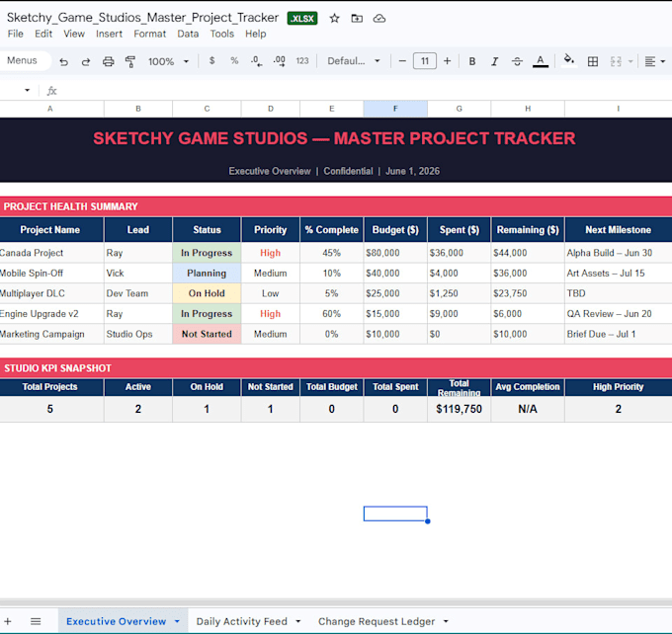Activate the paint format tool

click(x=129, y=61)
